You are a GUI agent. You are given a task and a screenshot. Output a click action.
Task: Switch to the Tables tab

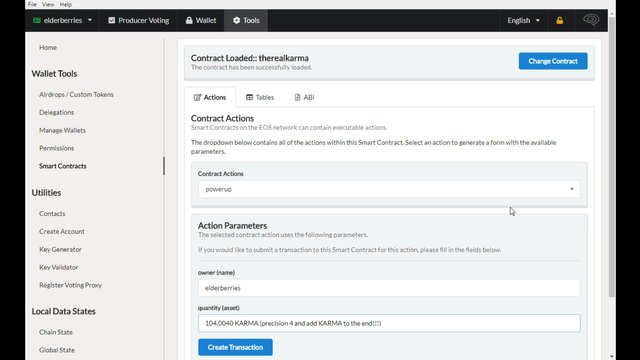coord(260,97)
